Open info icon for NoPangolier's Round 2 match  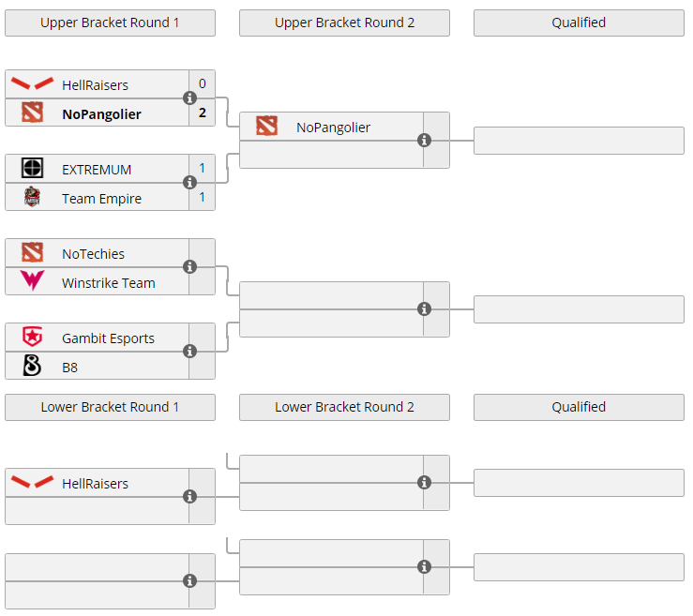[424, 141]
